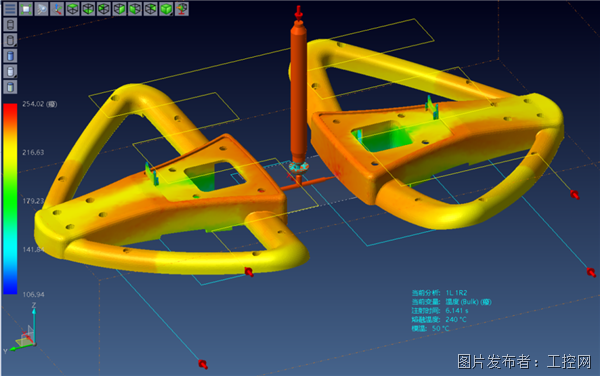Click the temperature color scale bar
The image size is (600, 376).
point(10,199)
